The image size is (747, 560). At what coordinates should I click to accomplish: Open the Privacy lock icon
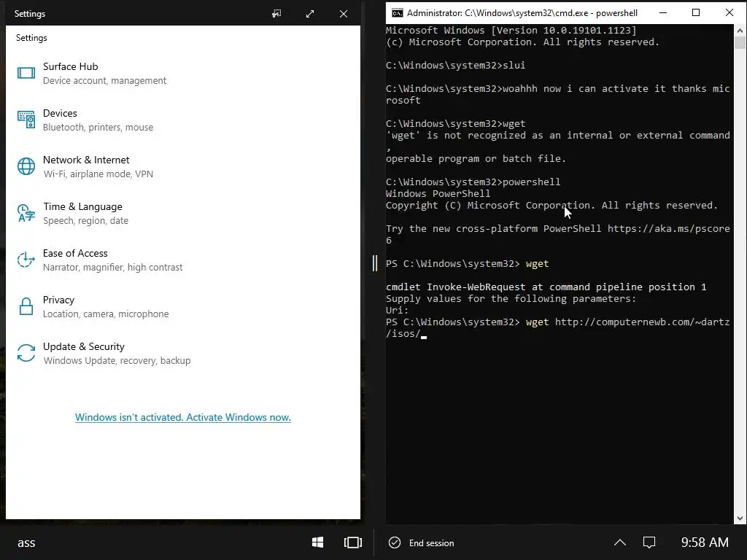point(26,306)
